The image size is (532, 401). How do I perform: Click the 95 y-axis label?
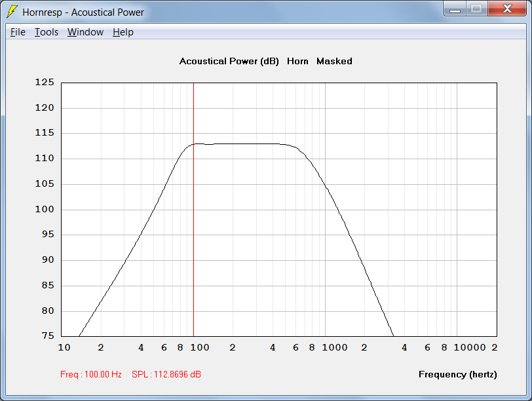coord(48,234)
